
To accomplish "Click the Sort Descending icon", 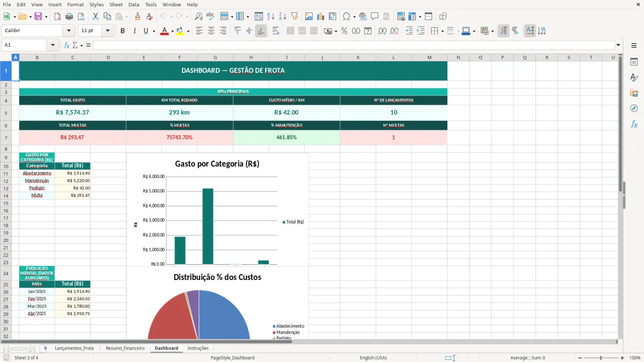I will (283, 17).
